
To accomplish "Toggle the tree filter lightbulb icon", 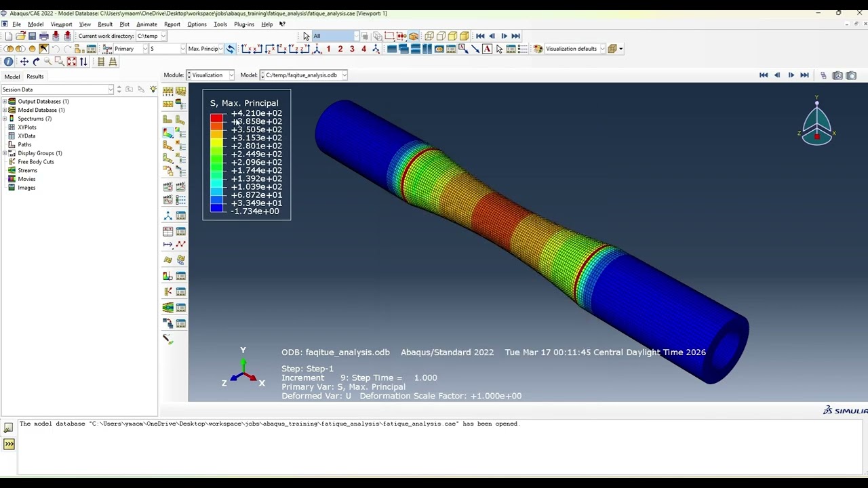I will coord(153,89).
